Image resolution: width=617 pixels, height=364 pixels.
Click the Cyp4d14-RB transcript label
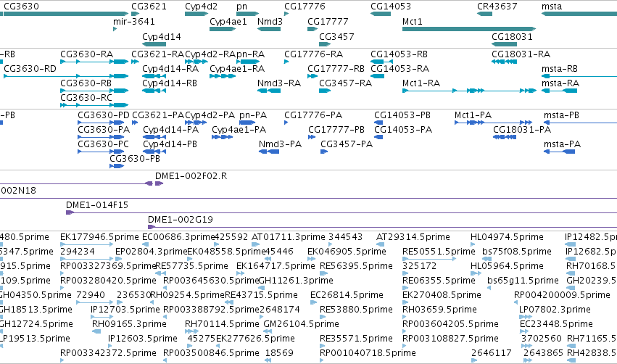(169, 83)
